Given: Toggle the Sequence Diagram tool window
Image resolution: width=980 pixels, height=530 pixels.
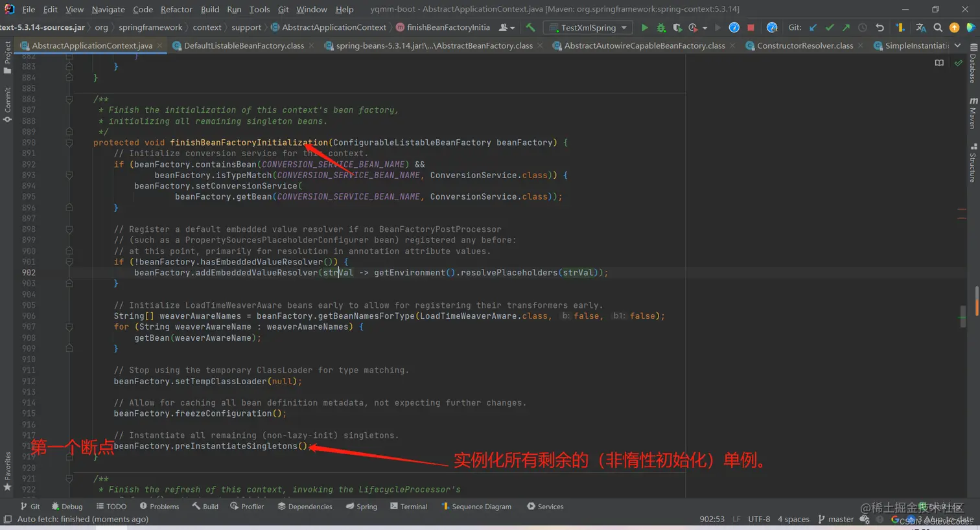Looking at the screenshot, I should point(476,507).
